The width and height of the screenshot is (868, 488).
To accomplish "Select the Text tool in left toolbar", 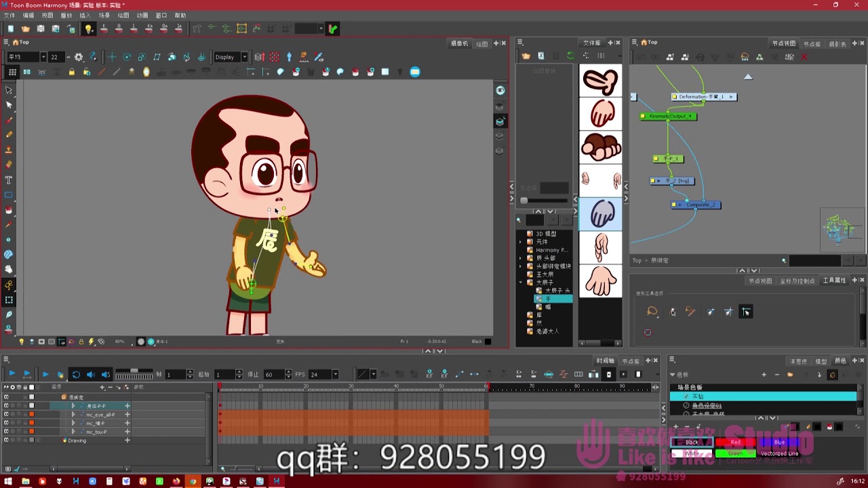I will coord(9,180).
